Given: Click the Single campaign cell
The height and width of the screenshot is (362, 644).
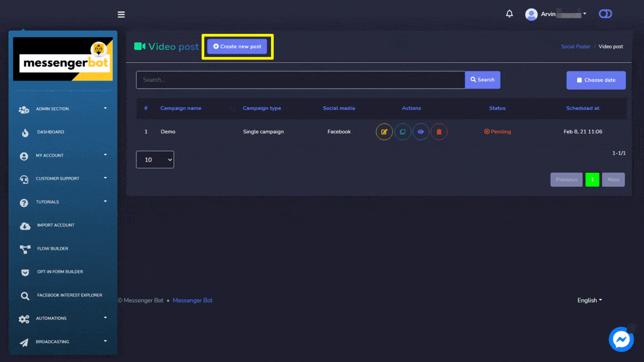Looking at the screenshot, I should [264, 132].
